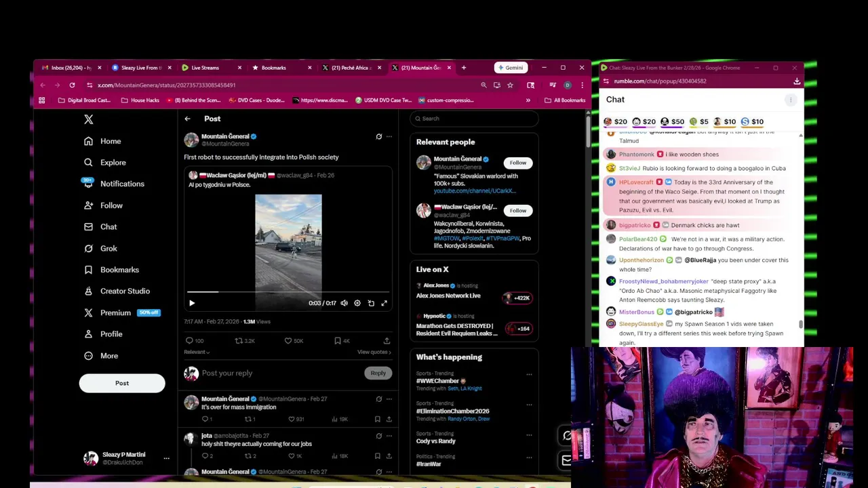Open the Relevant replies sort dropdown
This screenshot has width=868, height=488.
click(x=197, y=352)
